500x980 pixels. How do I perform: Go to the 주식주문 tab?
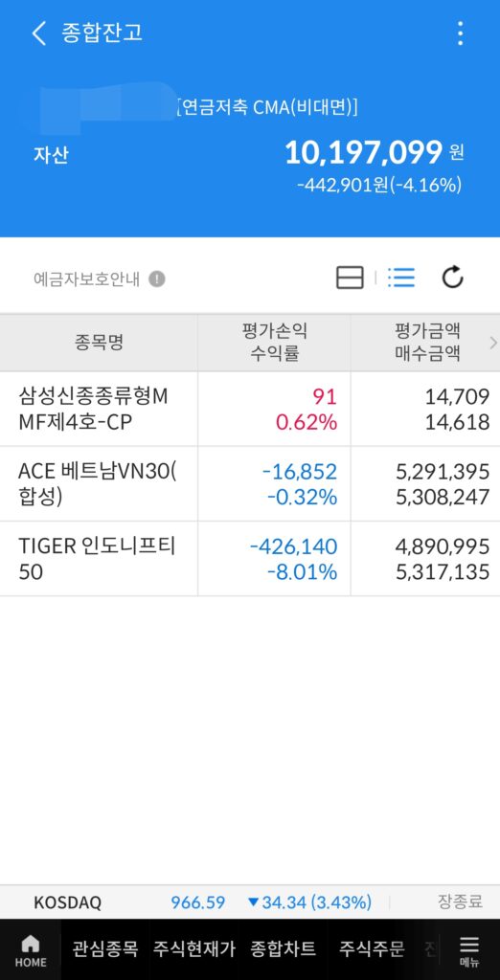372,948
